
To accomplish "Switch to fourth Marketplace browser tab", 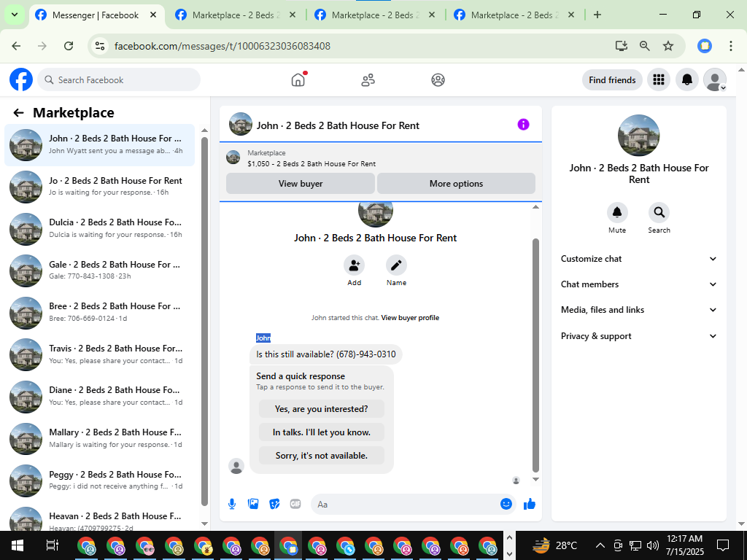I will (x=514, y=15).
